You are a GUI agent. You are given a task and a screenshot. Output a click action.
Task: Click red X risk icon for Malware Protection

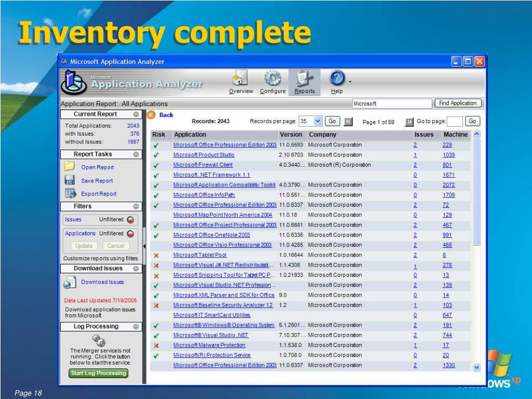coord(156,345)
